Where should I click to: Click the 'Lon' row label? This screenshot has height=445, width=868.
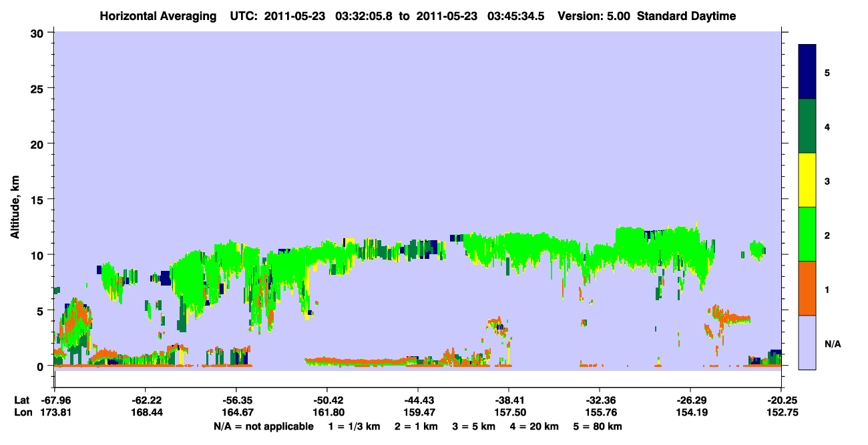point(22,412)
